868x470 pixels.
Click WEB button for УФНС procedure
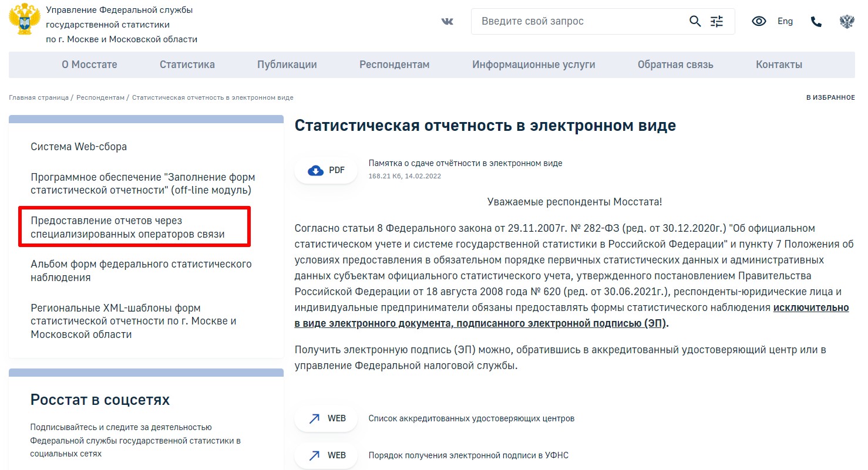click(x=326, y=455)
